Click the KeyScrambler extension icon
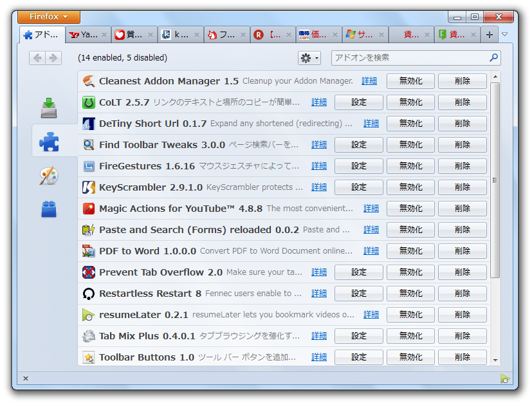The image size is (532, 403). (x=89, y=187)
